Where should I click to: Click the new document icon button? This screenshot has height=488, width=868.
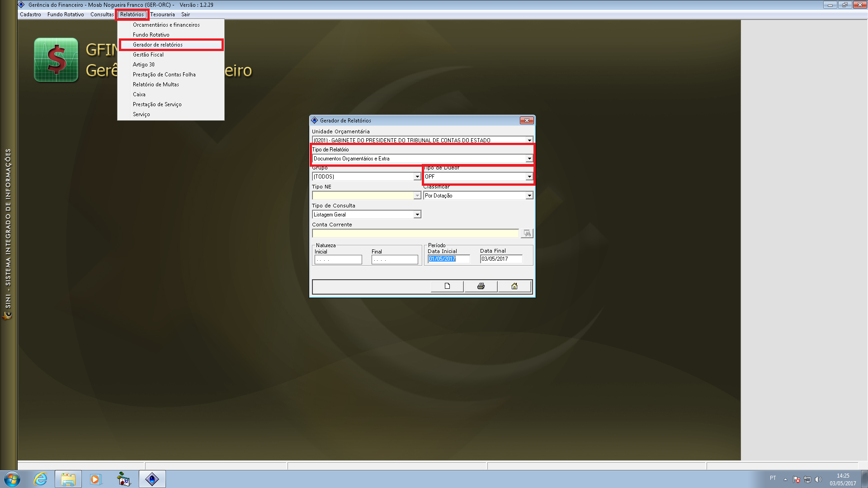[x=447, y=286]
